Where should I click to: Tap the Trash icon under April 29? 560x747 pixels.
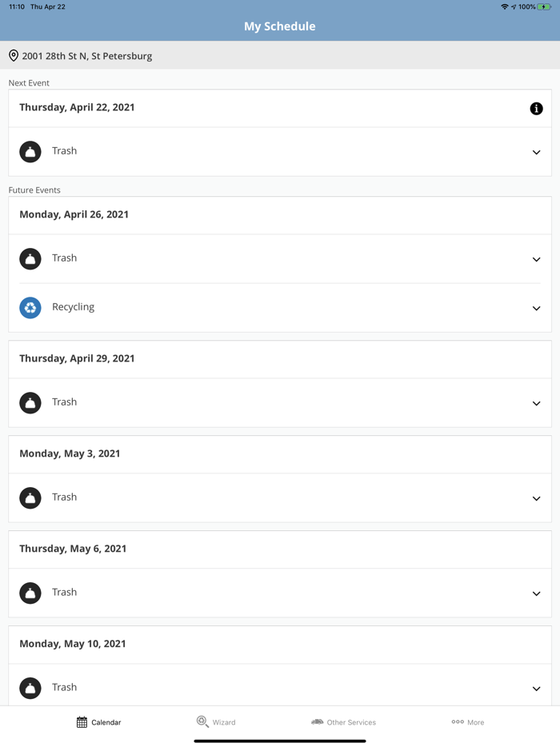tap(30, 402)
